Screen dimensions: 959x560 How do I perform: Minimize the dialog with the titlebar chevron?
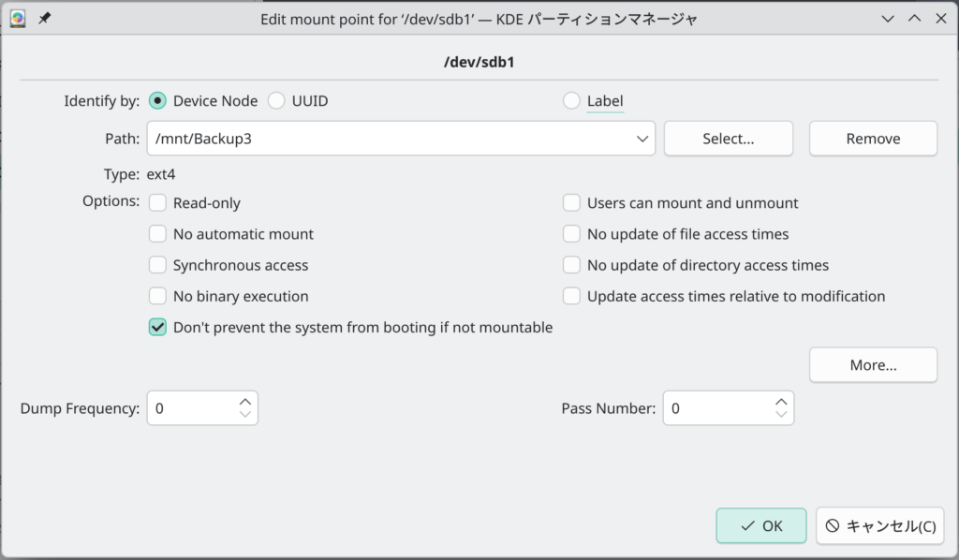pos(888,19)
